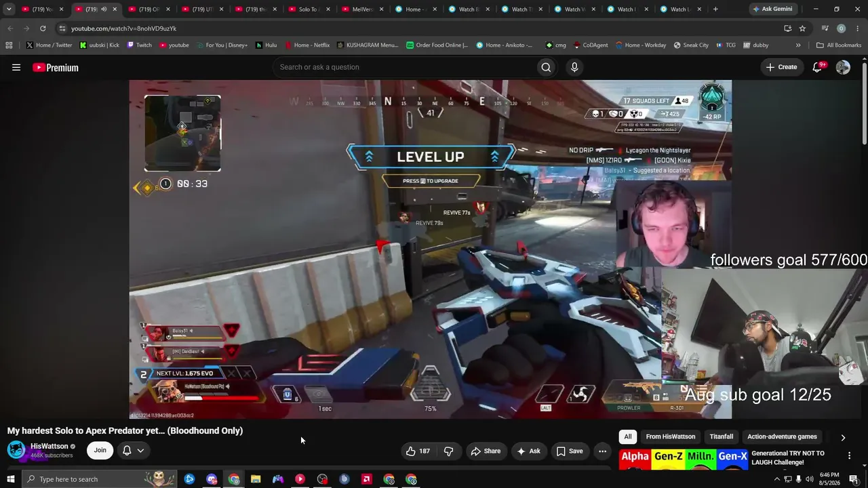Open File Explorer from the taskbar
The width and height of the screenshot is (868, 488).
256,479
